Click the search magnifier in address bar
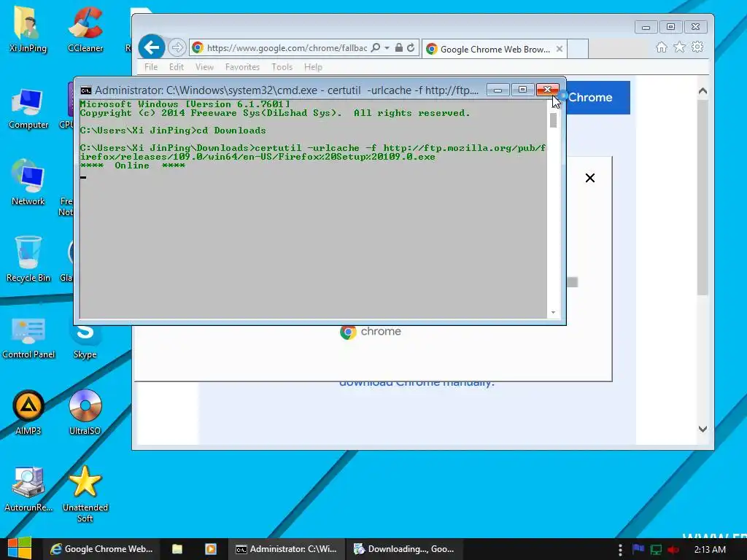This screenshot has width=747, height=560. (x=376, y=47)
